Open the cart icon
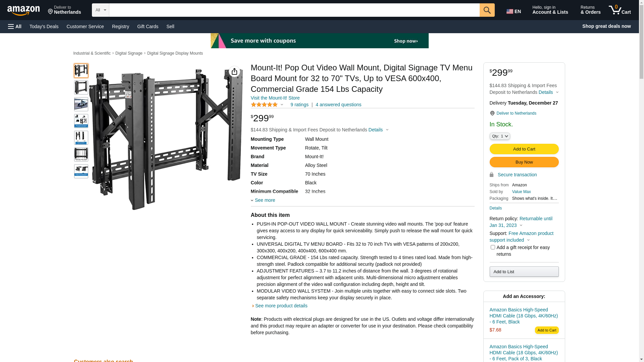The width and height of the screenshot is (644, 362). click(620, 10)
